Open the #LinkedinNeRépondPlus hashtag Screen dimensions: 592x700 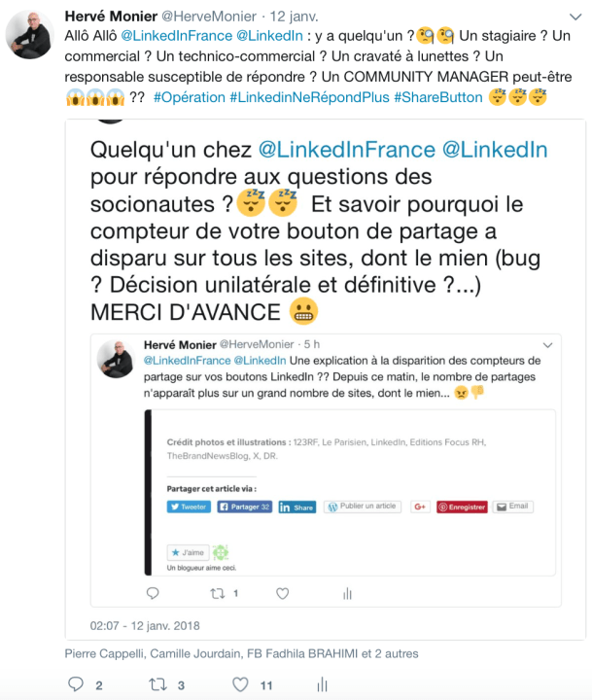click(309, 97)
